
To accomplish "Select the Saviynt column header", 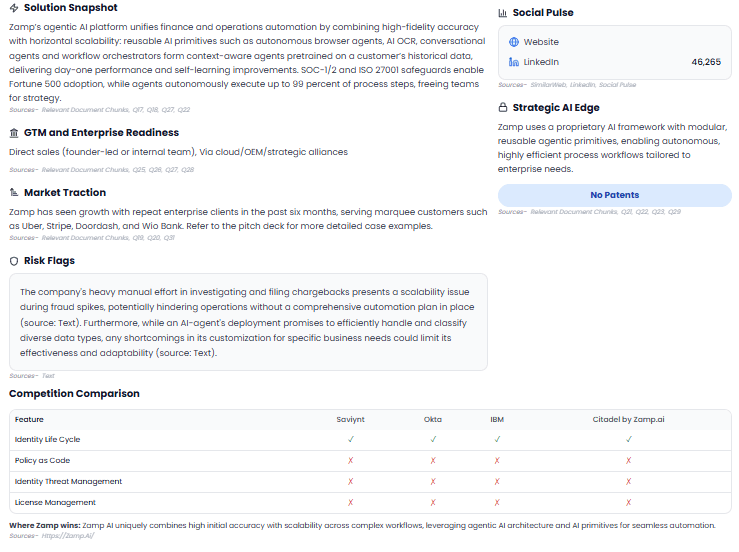I will pyautogui.click(x=350, y=419).
